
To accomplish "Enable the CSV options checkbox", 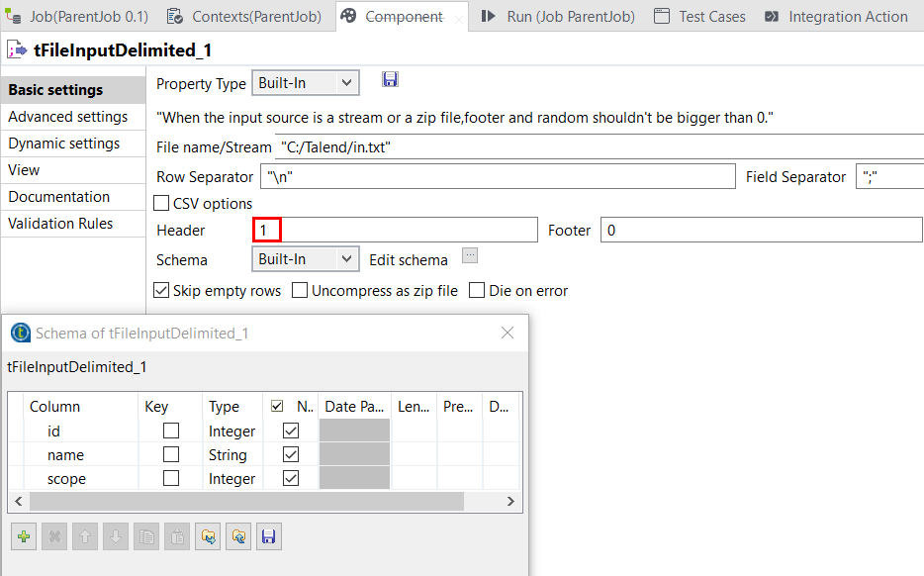I will [x=161, y=204].
